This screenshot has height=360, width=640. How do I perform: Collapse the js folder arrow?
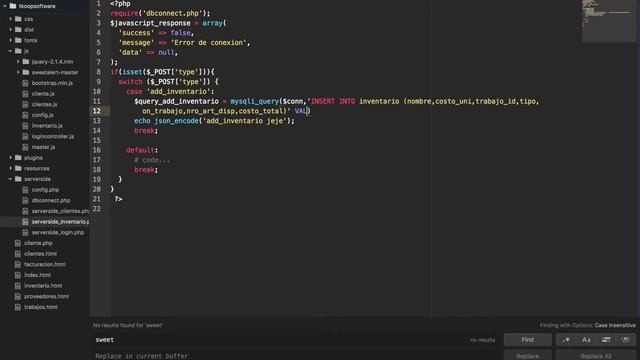(11, 51)
